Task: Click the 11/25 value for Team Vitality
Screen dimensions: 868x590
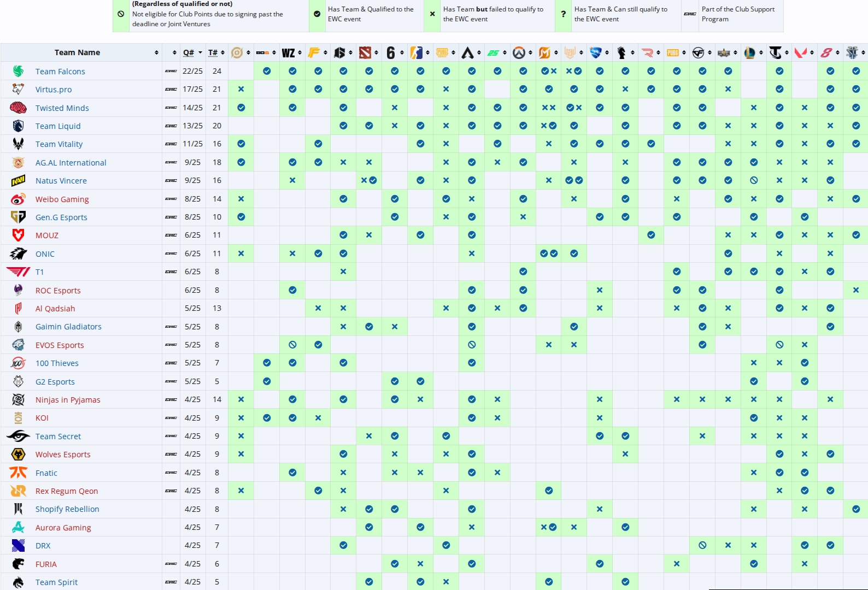Action: coord(192,144)
